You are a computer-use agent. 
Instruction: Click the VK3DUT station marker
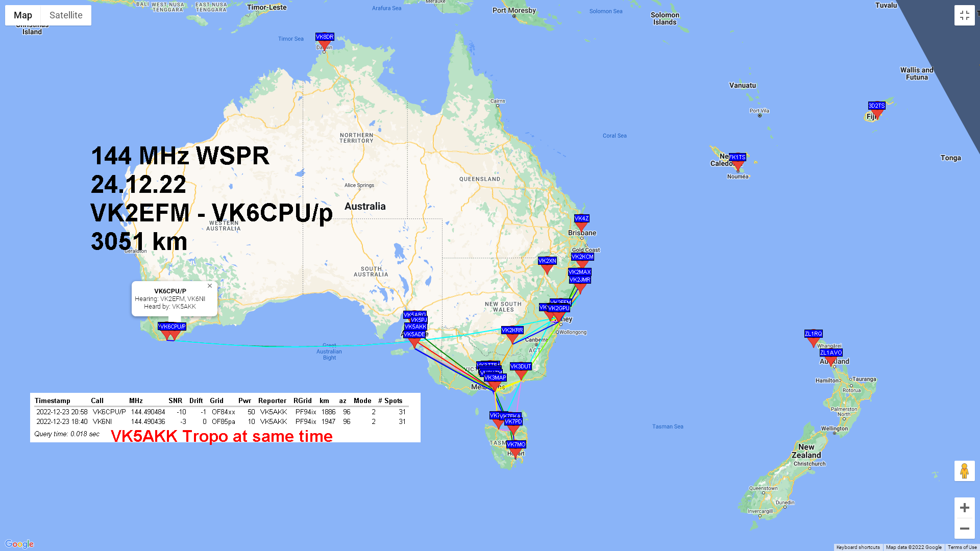[521, 374]
